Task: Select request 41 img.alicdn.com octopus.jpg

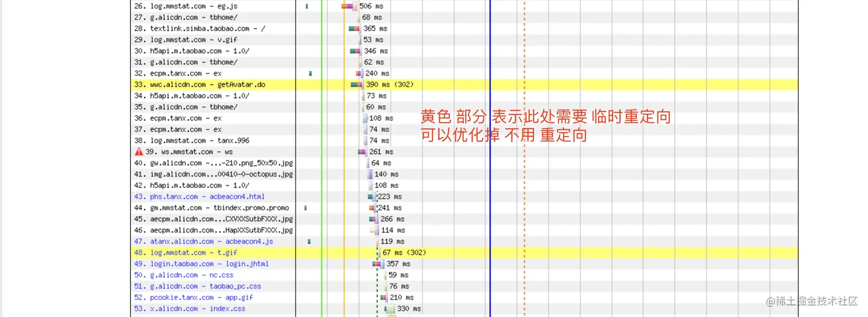Action: [x=214, y=174]
